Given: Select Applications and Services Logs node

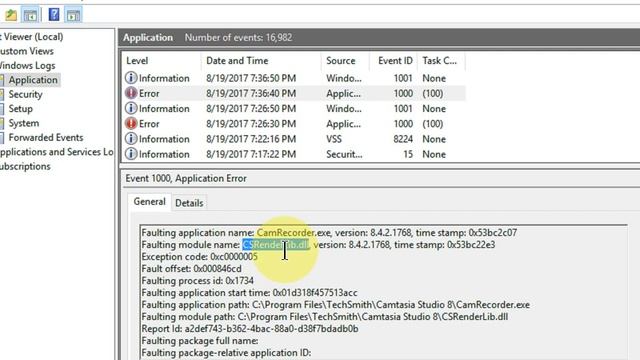Looking at the screenshot, I should tap(56, 152).
